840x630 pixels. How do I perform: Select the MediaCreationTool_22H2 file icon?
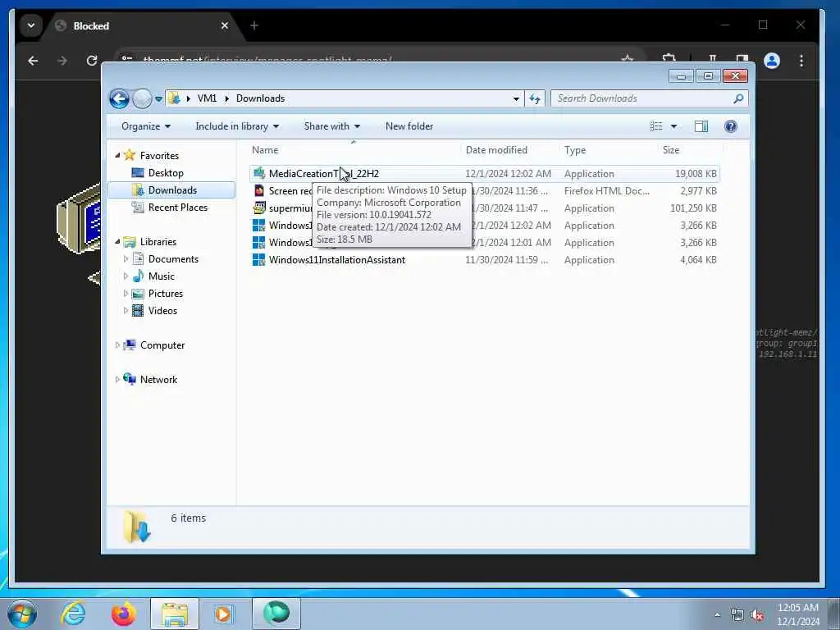click(259, 174)
